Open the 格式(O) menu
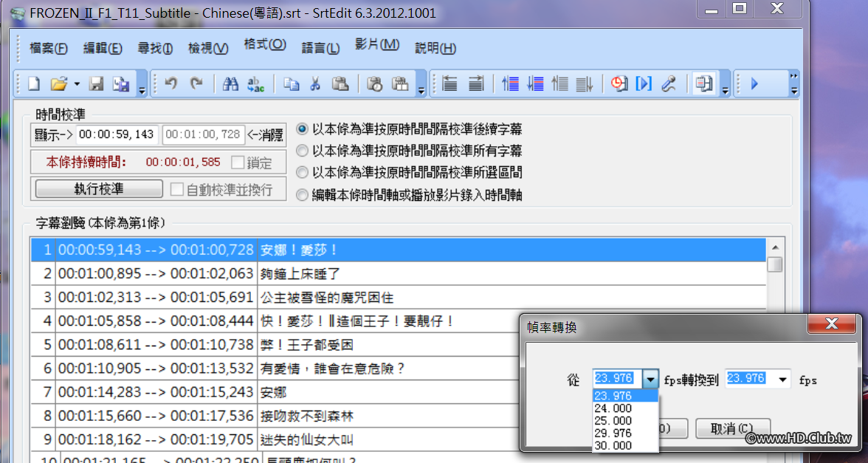 click(x=264, y=44)
